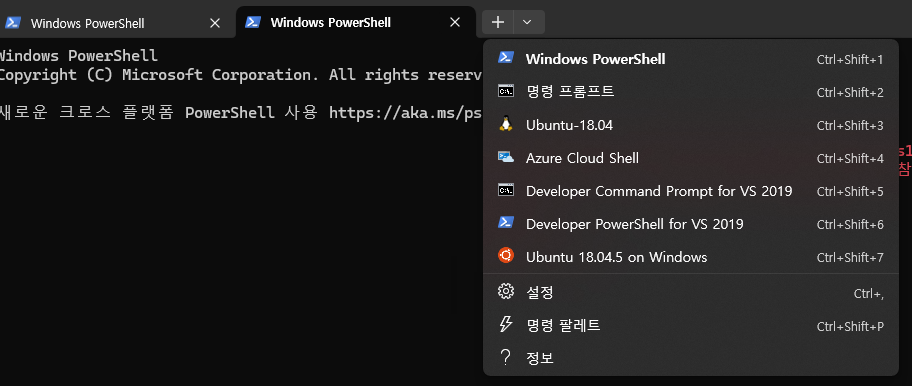Select the second Windows PowerShell tab
912x386 pixels.
click(x=355, y=23)
